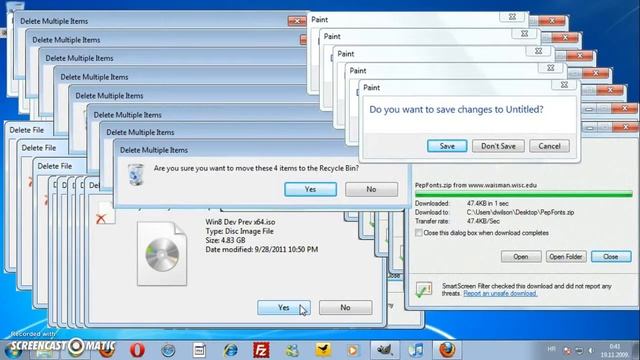Click the 'Do you want to save changes to Untitled?' text
The image size is (640, 360).
pyautogui.click(x=456, y=109)
